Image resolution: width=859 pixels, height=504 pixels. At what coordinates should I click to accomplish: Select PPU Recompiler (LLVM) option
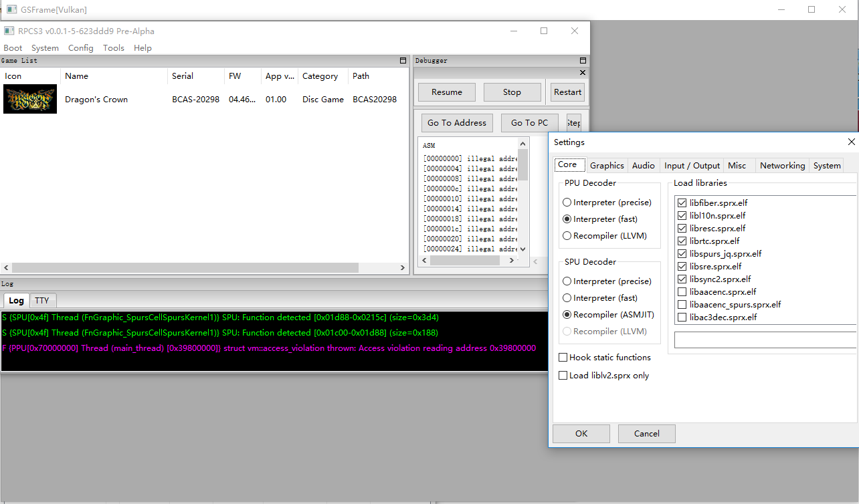(x=567, y=236)
